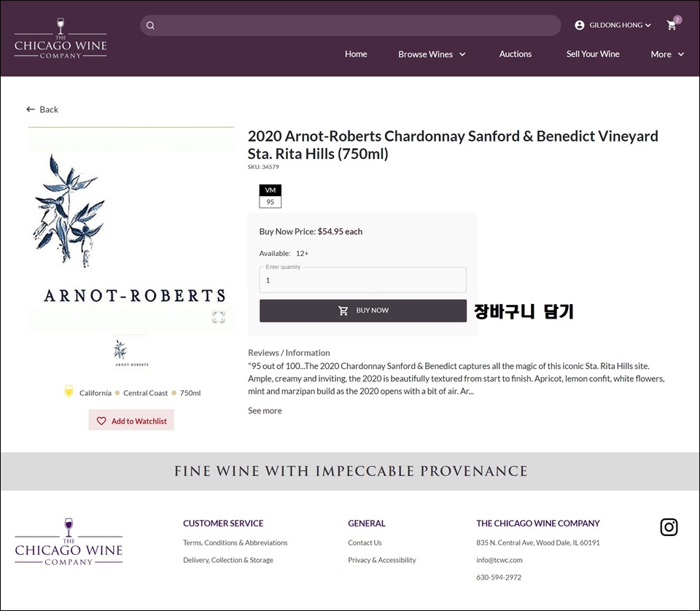
Task: Click the cart badge showing 2 items
Action: point(677,20)
